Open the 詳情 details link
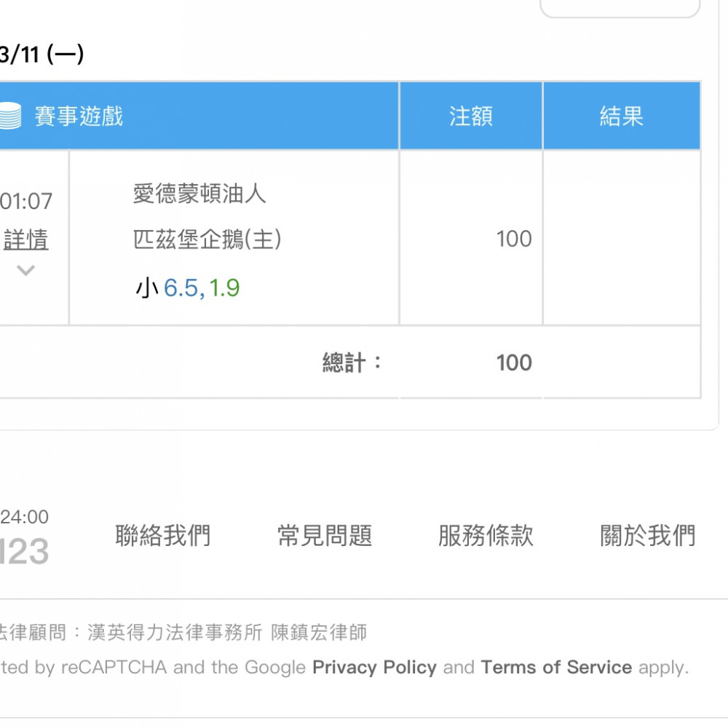Viewport: 728px width, 728px height. (x=25, y=240)
